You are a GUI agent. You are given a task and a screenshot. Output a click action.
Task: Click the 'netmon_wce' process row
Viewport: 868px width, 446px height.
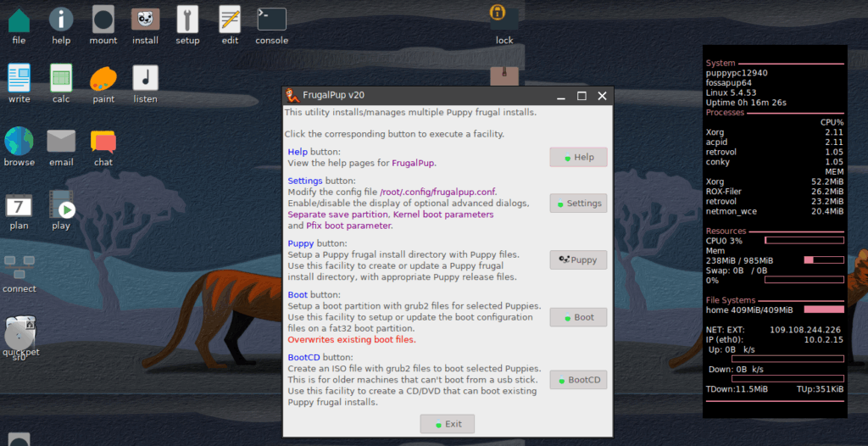pyautogui.click(x=775, y=212)
